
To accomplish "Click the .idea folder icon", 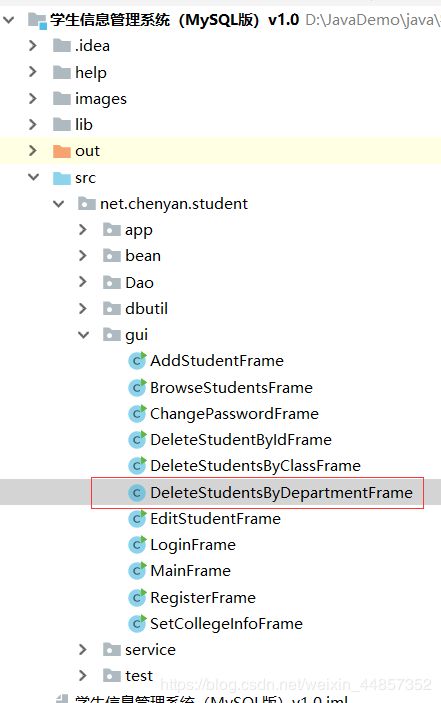I will (x=62, y=46).
